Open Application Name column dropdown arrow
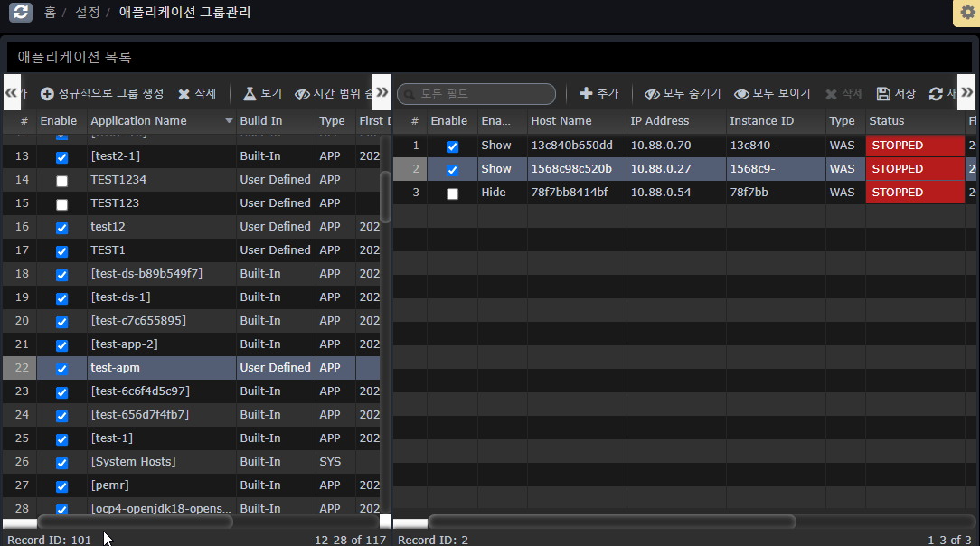980x546 pixels. (x=229, y=121)
